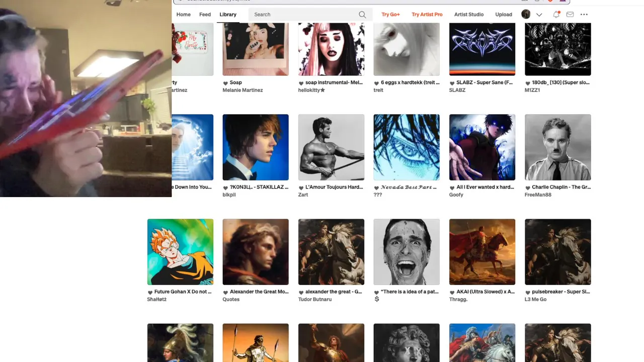Expand the profile dropdown chevron
644x362 pixels.
539,15
